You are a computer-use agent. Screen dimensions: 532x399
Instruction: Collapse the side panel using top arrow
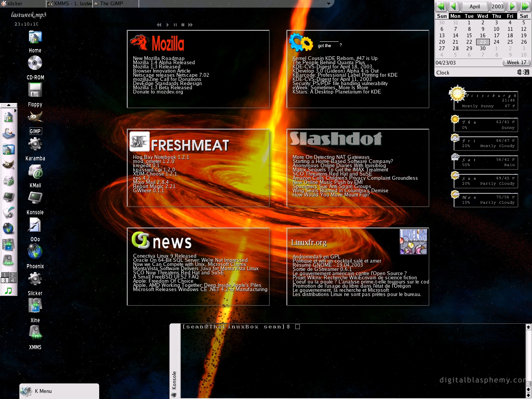click(x=8, y=105)
